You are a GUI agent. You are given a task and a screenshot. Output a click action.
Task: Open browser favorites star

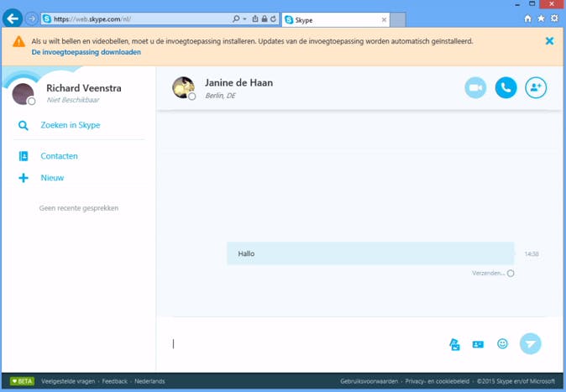[x=541, y=18]
